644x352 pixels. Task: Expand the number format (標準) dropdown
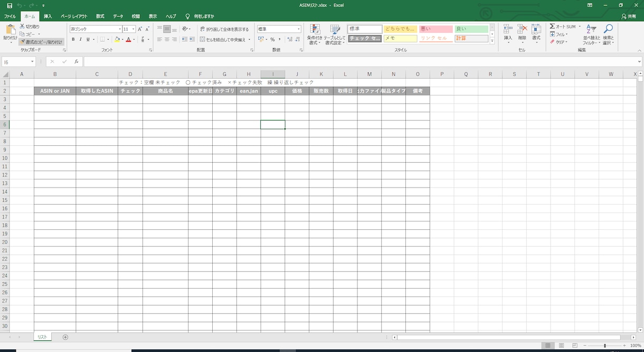click(299, 29)
